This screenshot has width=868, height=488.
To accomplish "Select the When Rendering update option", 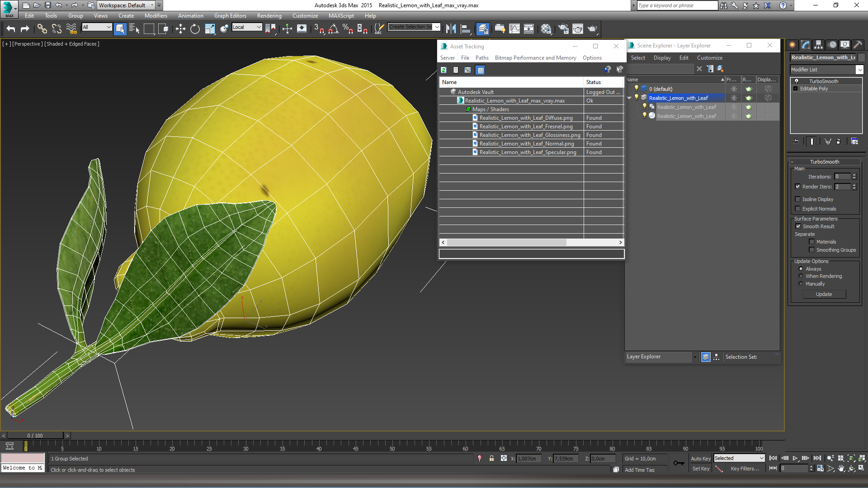I will [801, 276].
